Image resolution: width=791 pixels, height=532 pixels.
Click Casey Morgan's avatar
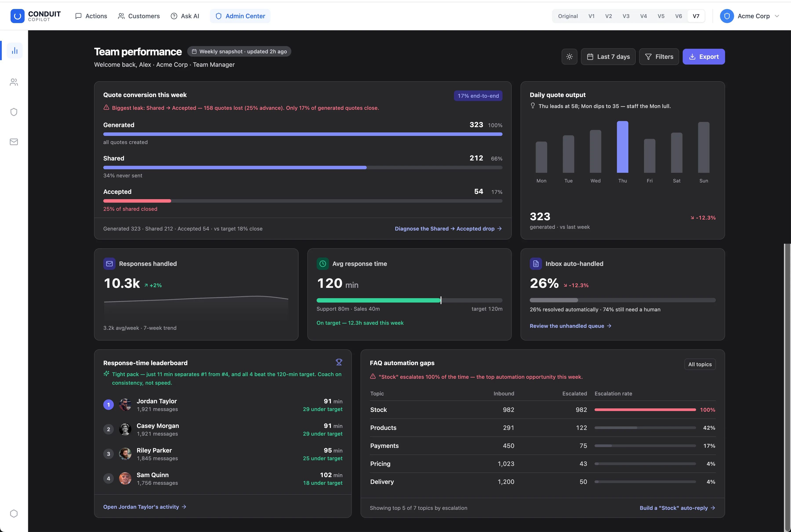[x=125, y=429]
